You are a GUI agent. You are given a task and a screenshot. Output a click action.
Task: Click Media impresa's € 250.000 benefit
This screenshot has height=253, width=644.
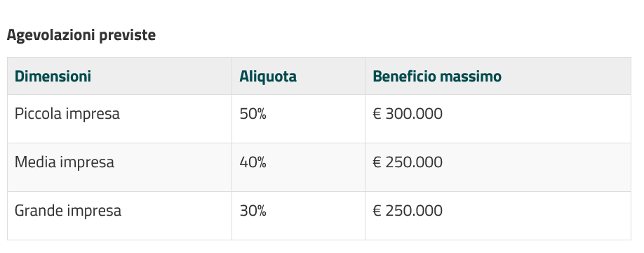[x=408, y=162]
